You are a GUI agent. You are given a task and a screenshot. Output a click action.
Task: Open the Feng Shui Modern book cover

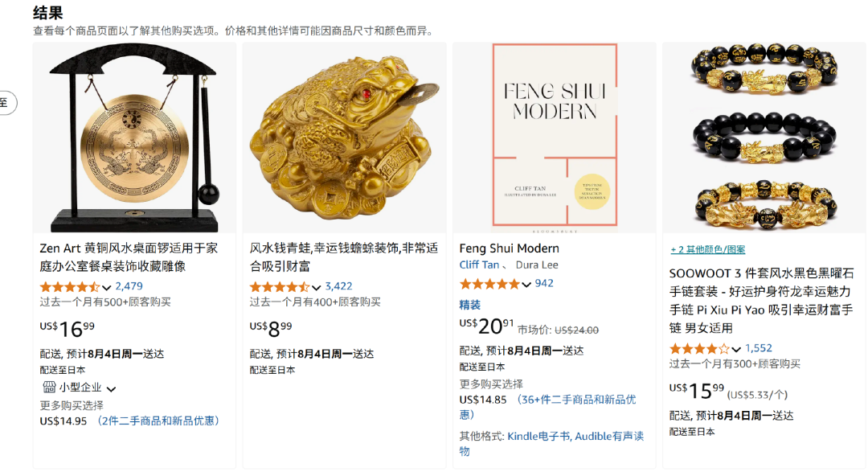click(555, 138)
